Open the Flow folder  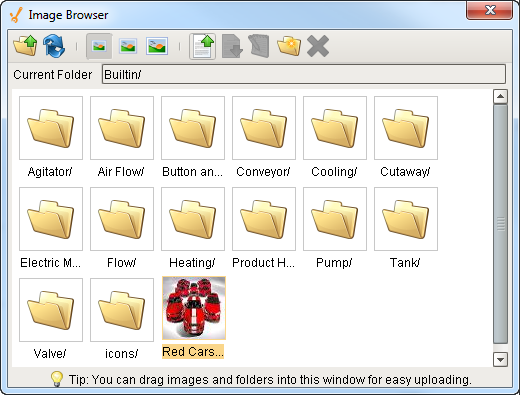coord(122,219)
